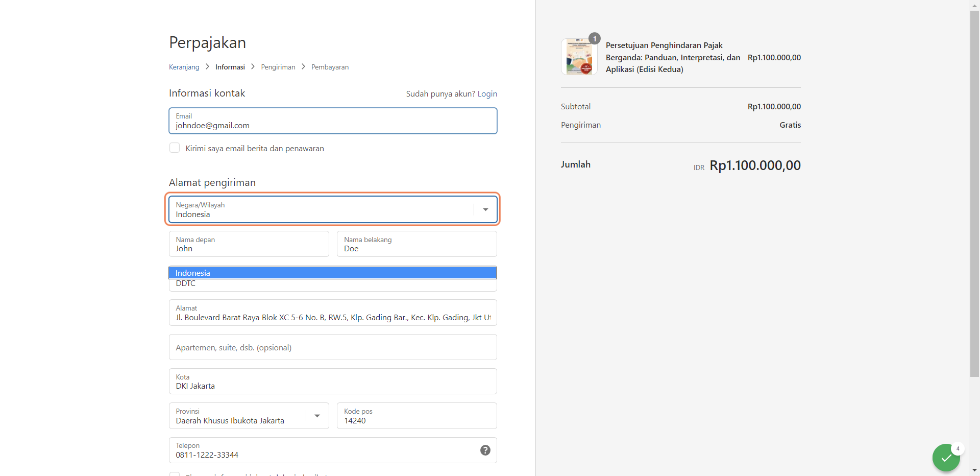Click the scrollbar up arrow

pos(974,5)
